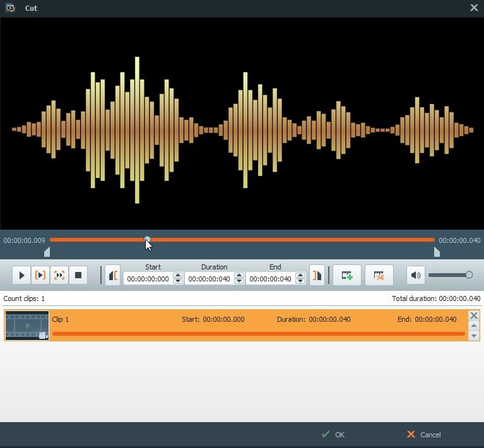Select the Clip 1 thumbnail

coord(27,326)
